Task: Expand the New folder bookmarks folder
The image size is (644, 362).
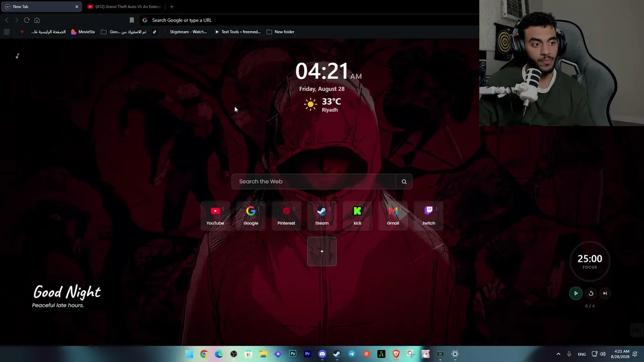Action: [281, 32]
